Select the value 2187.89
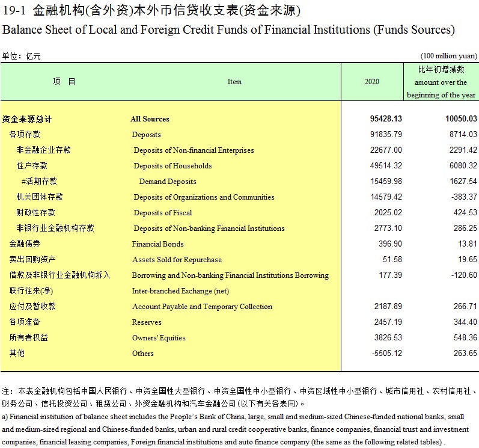Screen dimensions: 479x448 click(388, 306)
